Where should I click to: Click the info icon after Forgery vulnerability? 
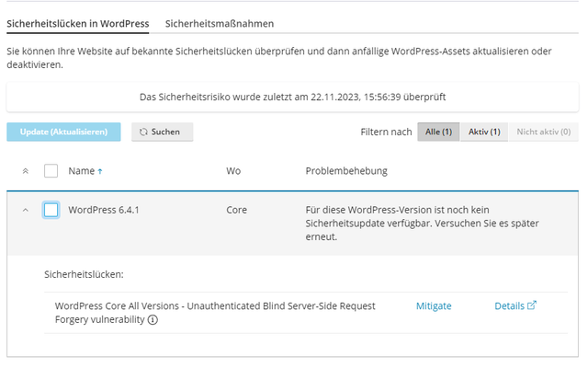click(x=153, y=320)
